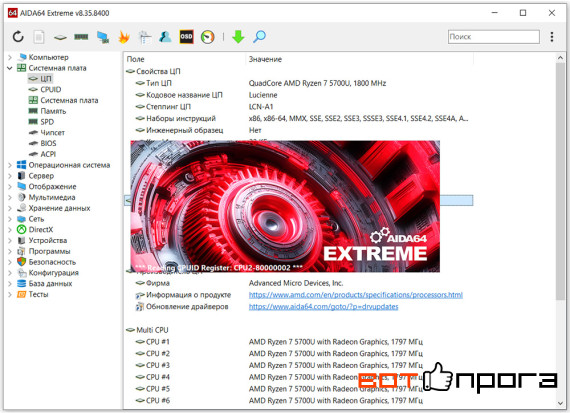Launch the flame stability test icon
Image resolution: width=570 pixels, height=413 pixels.
pyautogui.click(x=124, y=37)
